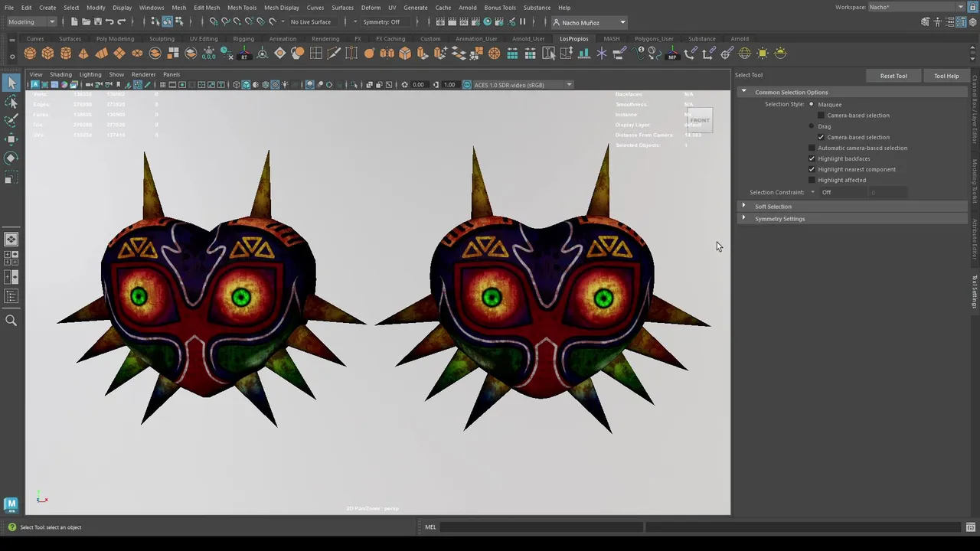Open the Edit Mesh menu
The width and height of the screenshot is (980, 551).
click(x=207, y=8)
